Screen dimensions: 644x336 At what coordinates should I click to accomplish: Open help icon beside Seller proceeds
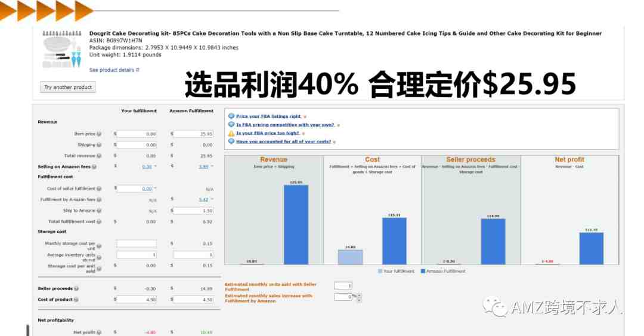point(76,289)
